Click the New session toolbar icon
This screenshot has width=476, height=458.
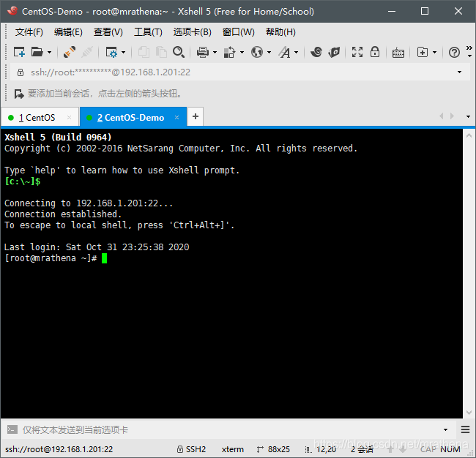(19, 52)
